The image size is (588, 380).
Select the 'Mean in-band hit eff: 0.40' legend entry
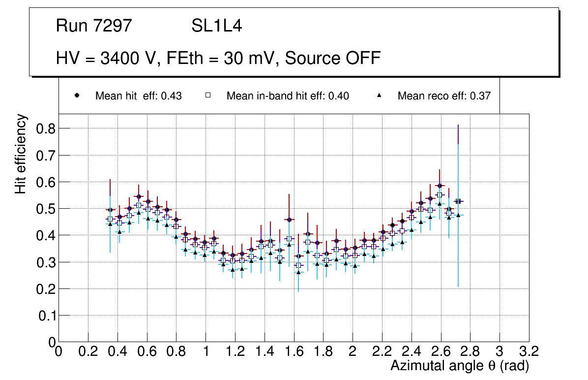[x=288, y=96]
